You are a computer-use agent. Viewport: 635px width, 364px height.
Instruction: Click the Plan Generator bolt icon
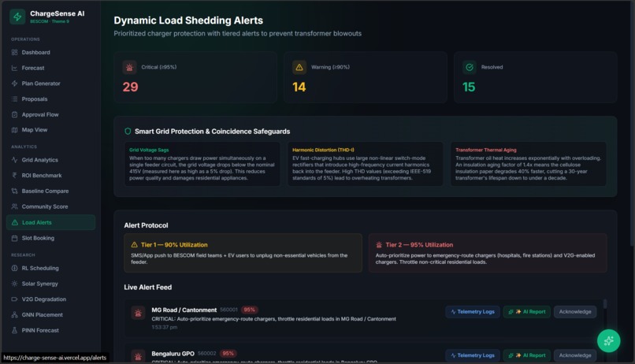tap(15, 84)
